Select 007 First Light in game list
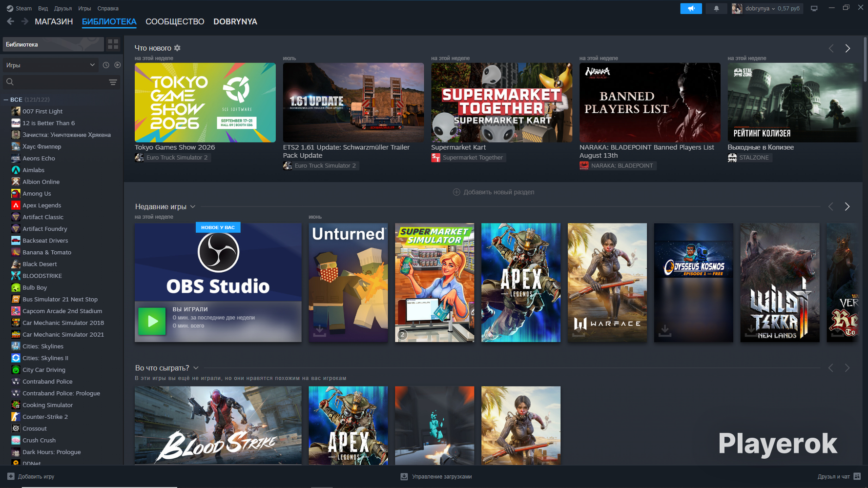This screenshot has height=488, width=868. (x=42, y=111)
